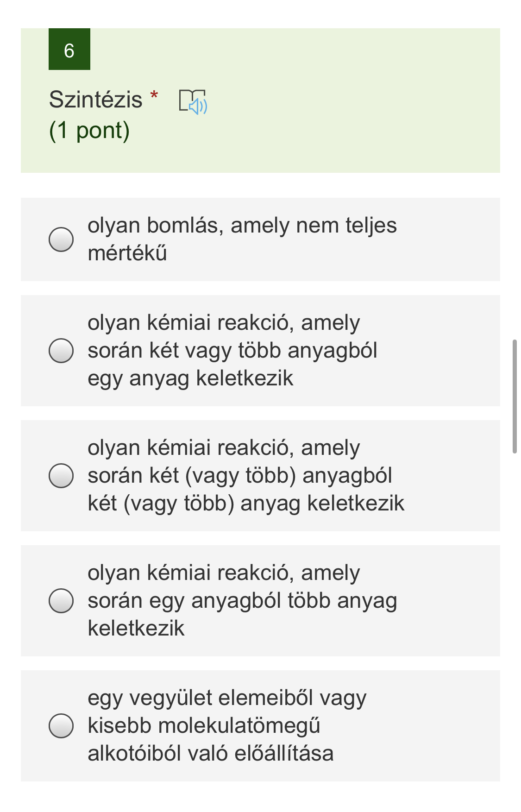Click the answer text 'kisebb molekulatömegű'

(204, 726)
